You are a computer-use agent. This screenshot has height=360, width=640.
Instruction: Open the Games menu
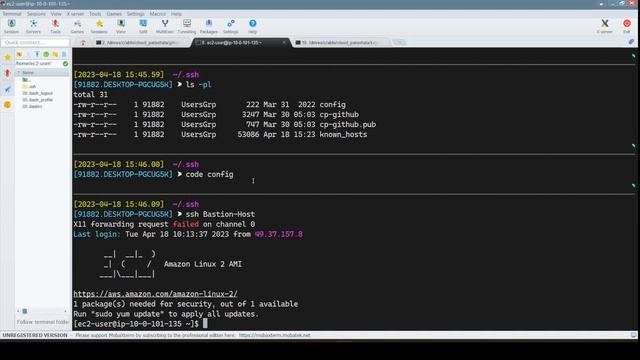click(x=114, y=14)
